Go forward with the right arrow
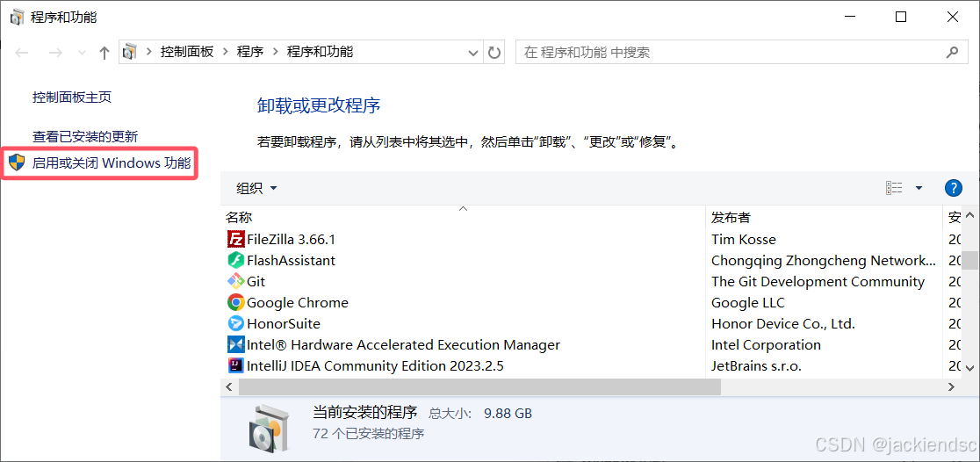Image resolution: width=980 pixels, height=462 pixels. pyautogui.click(x=55, y=53)
